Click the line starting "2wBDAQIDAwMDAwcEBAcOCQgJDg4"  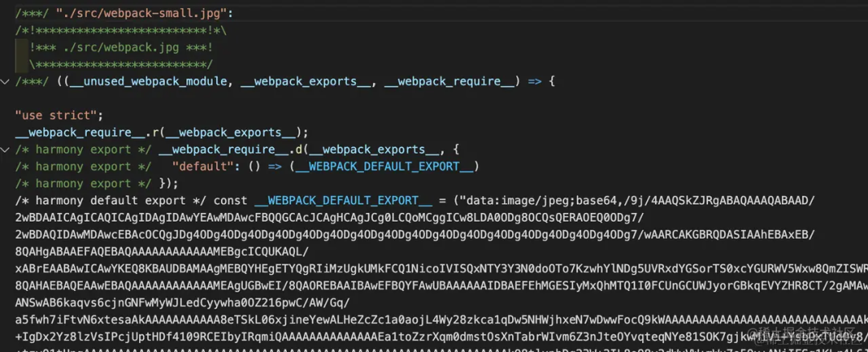(x=416, y=235)
